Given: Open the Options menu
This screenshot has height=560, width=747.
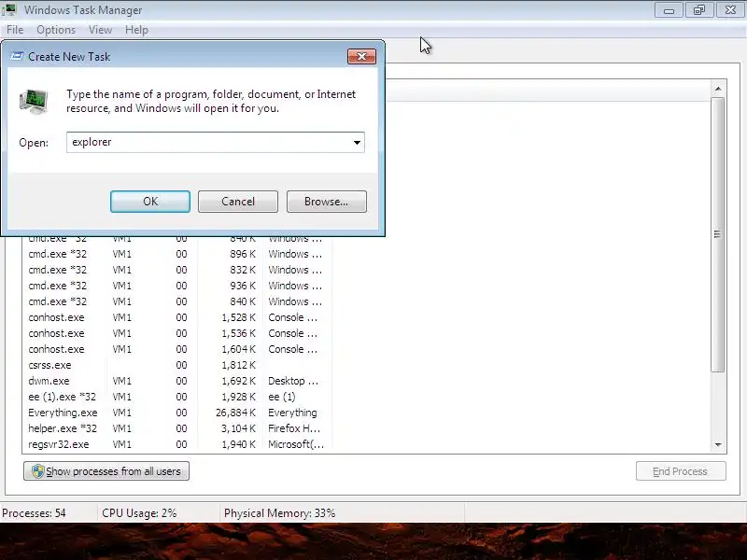Looking at the screenshot, I should tap(56, 30).
